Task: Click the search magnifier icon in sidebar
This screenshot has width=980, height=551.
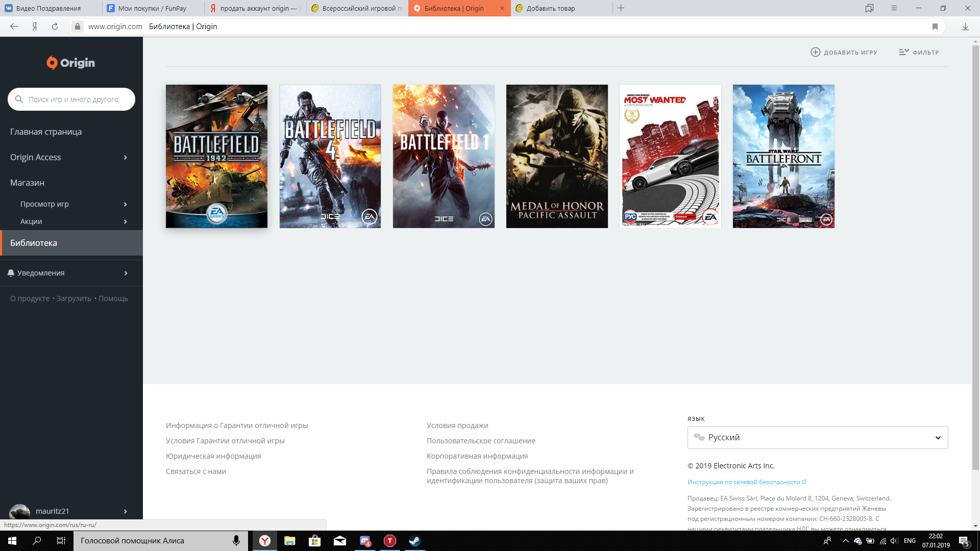Action: (19, 99)
